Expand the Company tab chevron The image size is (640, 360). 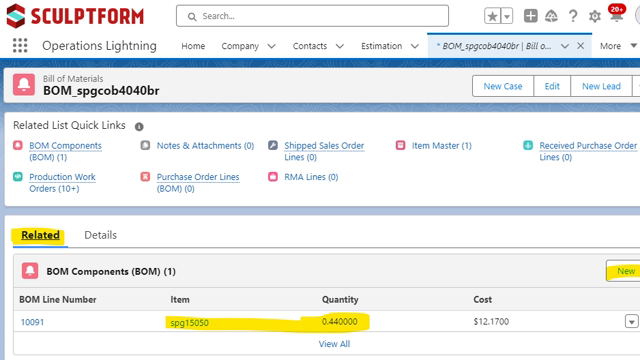click(x=271, y=46)
